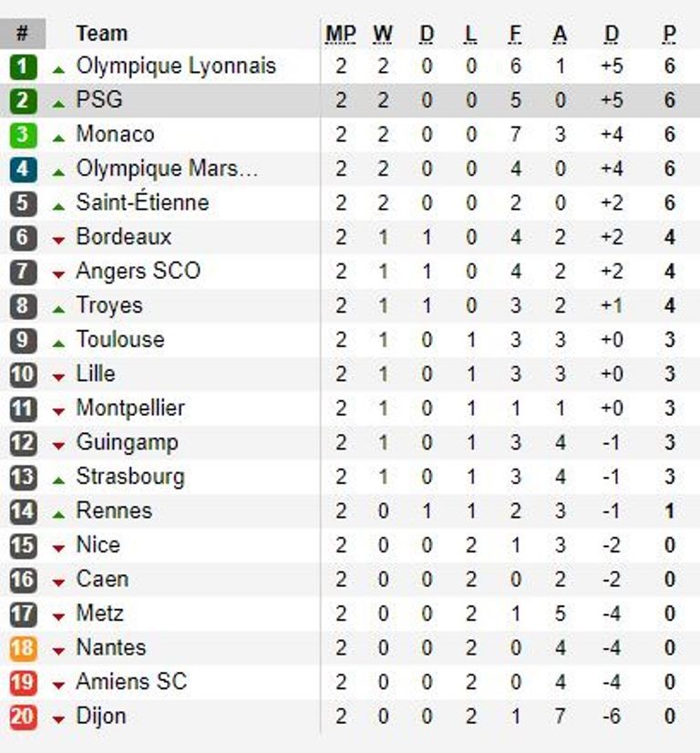Image resolution: width=700 pixels, height=753 pixels.
Task: Sort by the W wins column header
Action: point(383,34)
